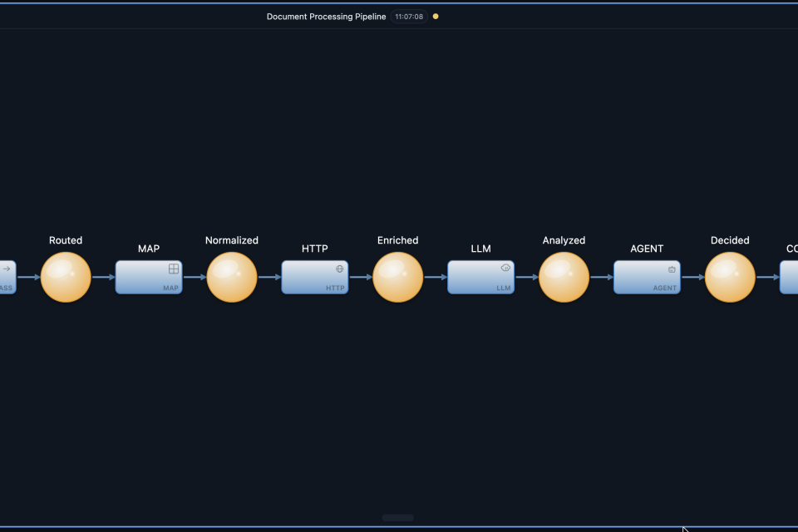Select the Normalized state circle
Screen dimensions: 798x532
[x=232, y=277]
